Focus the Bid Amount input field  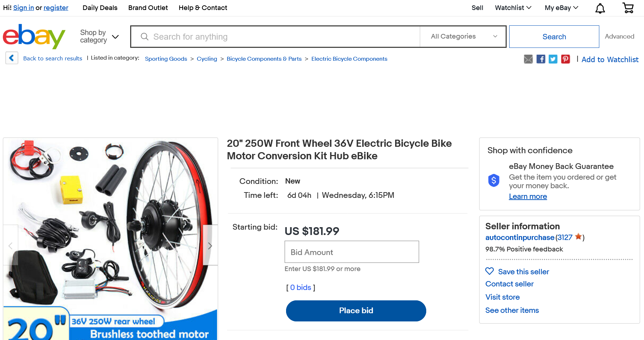point(352,252)
